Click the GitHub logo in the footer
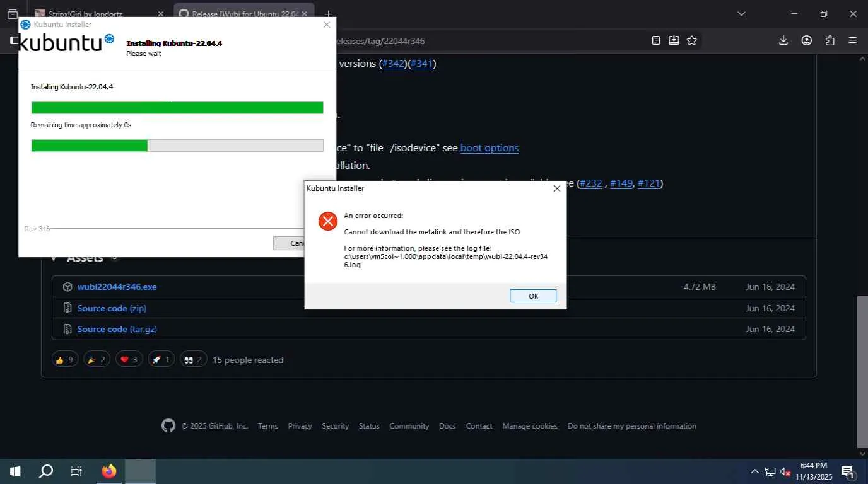Screen dimensions: 868x484 click(168, 426)
